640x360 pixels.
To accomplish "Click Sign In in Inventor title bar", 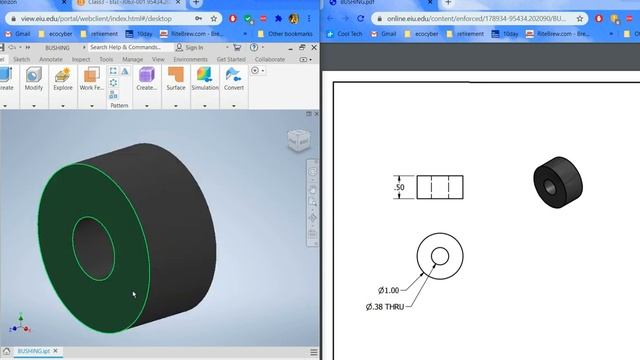I will [x=190, y=47].
